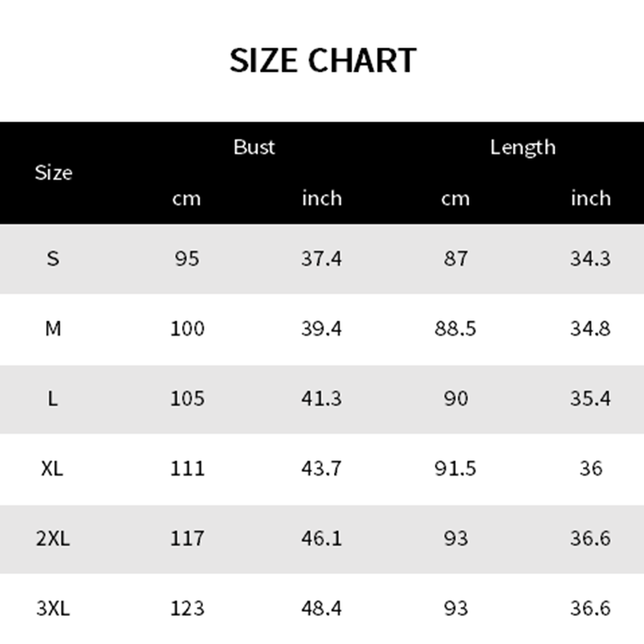The height and width of the screenshot is (644, 644).
Task: Select the M size row label
Action: pos(53,328)
